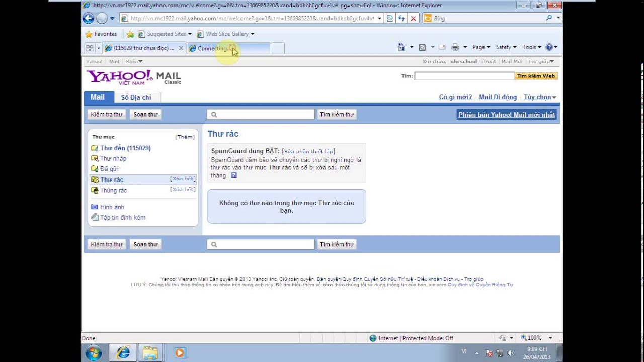This screenshot has height=362, width=644.
Task: Click the Print icon in command bar
Action: point(455,47)
